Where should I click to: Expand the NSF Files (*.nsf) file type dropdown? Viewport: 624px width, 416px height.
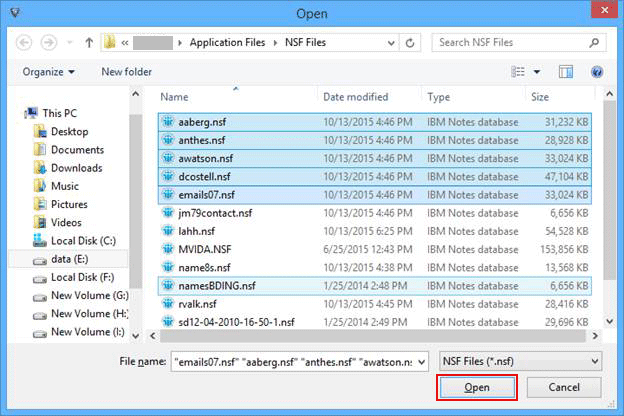520,360
